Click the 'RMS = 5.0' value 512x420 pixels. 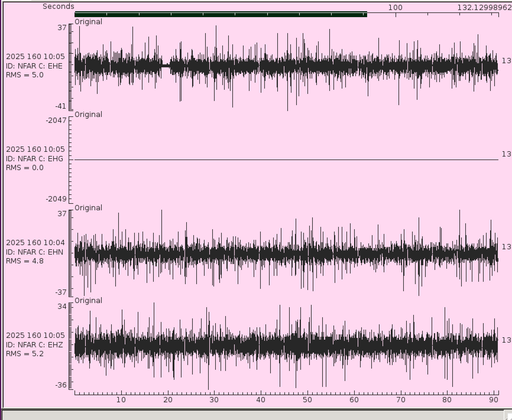point(25,75)
